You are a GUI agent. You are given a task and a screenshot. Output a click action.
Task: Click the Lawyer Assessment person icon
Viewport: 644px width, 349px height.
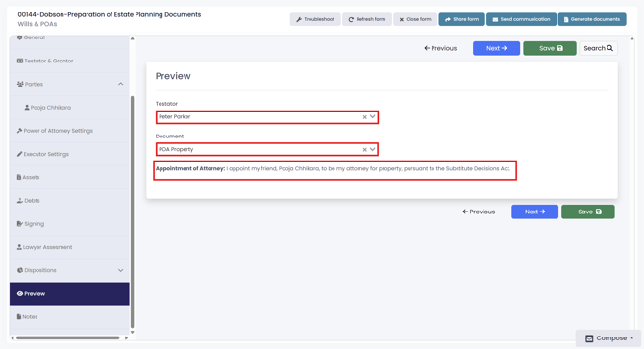click(19, 247)
